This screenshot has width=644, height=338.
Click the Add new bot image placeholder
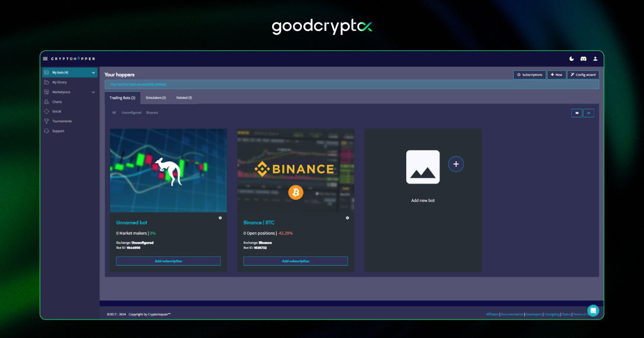[x=423, y=167]
